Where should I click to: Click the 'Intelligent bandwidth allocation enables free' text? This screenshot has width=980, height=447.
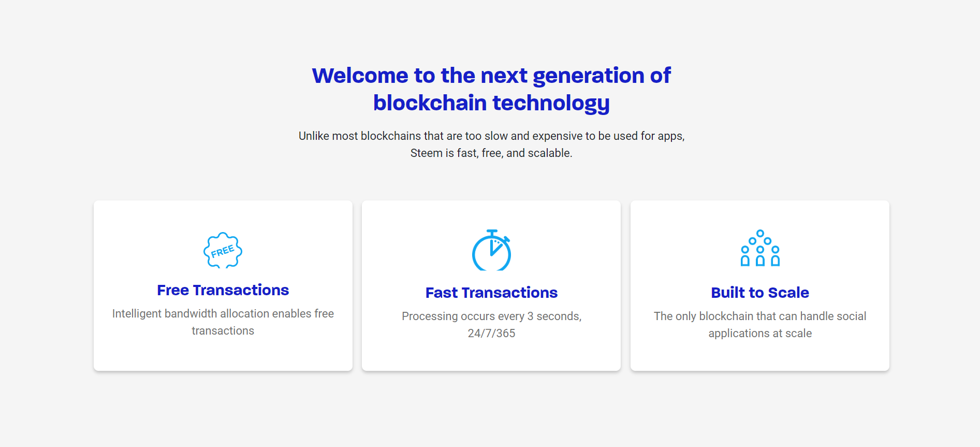(223, 314)
